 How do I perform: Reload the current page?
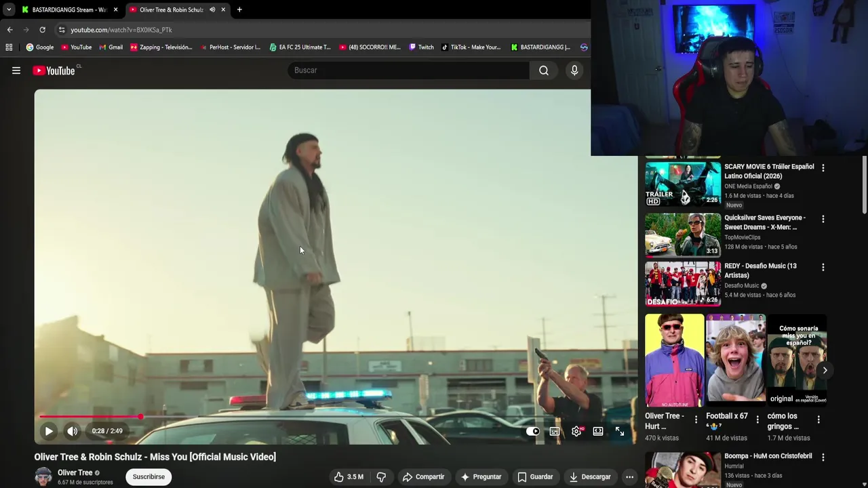pyautogui.click(x=42, y=30)
